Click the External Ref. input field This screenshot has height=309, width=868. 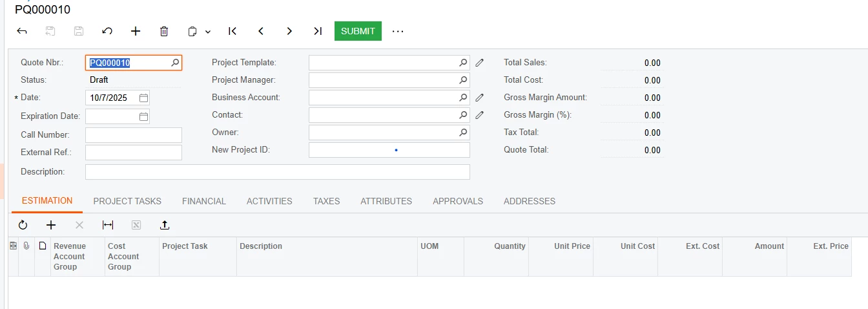tap(134, 153)
